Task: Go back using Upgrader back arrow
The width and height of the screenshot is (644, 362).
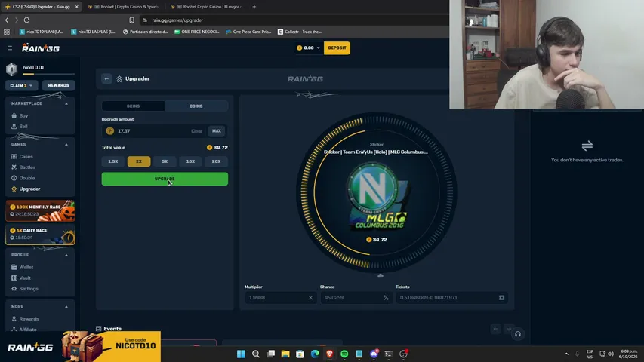Action: (x=106, y=78)
